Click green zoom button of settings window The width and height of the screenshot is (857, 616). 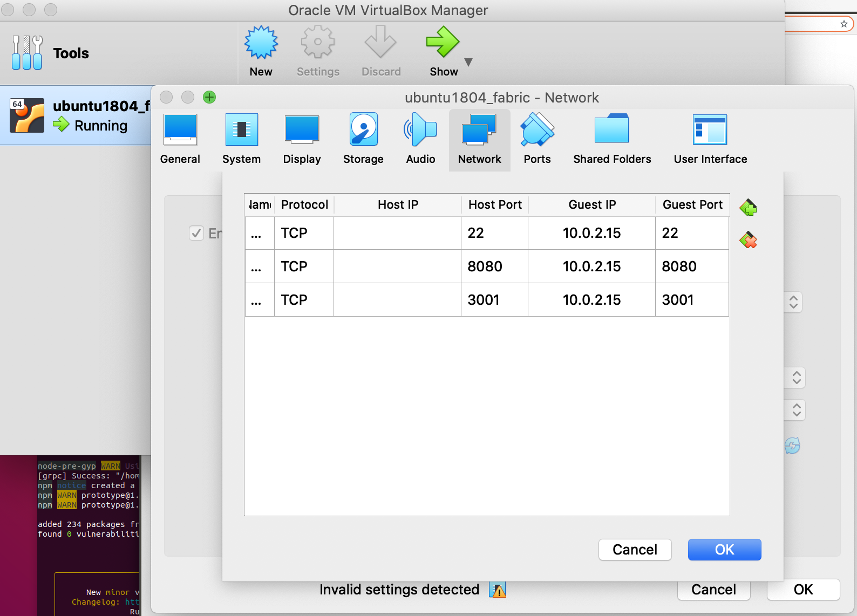[x=209, y=97]
